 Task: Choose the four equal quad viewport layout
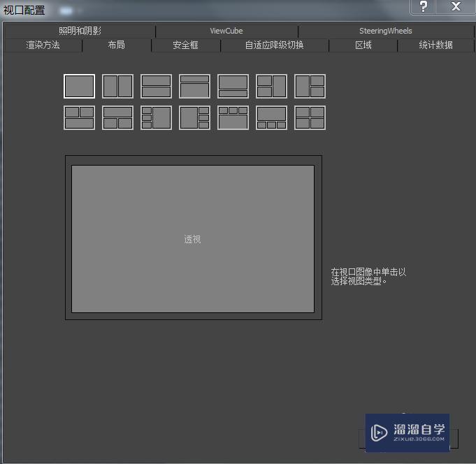coord(310,117)
